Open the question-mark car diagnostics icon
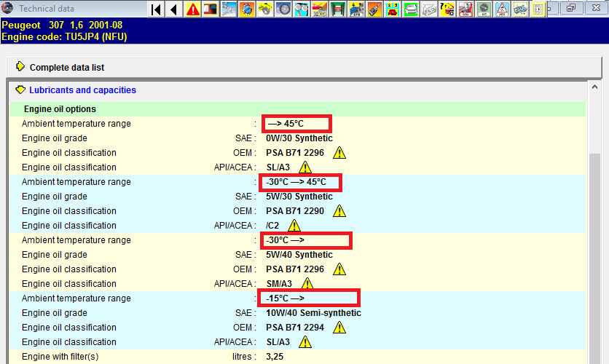 (x=447, y=9)
